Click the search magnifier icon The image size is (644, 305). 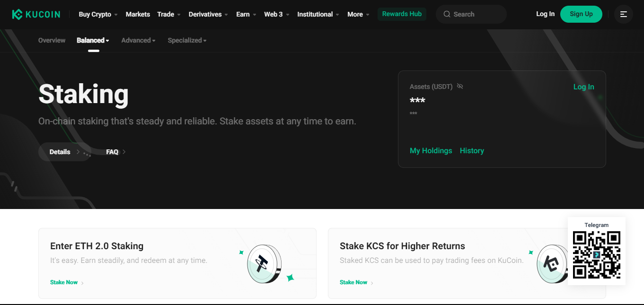point(447,14)
